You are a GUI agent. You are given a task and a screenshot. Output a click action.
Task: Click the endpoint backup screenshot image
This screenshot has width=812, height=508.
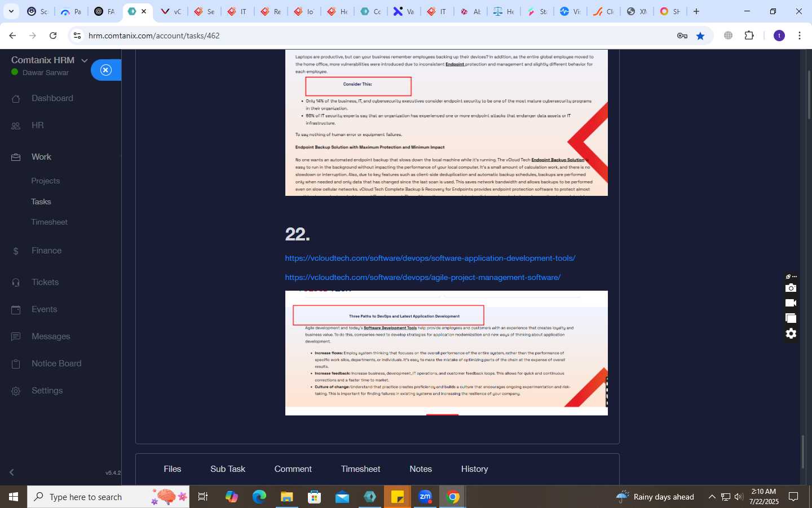447,122
